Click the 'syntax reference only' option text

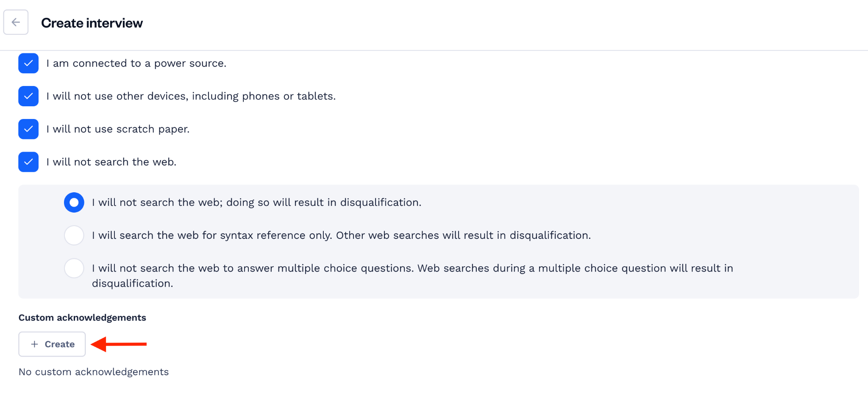tap(342, 235)
